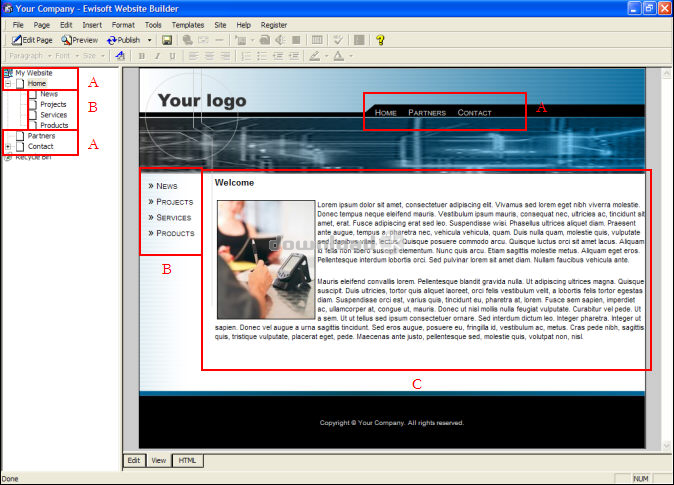
Task: Open the highlight color dropdown arrow
Action: point(326,56)
